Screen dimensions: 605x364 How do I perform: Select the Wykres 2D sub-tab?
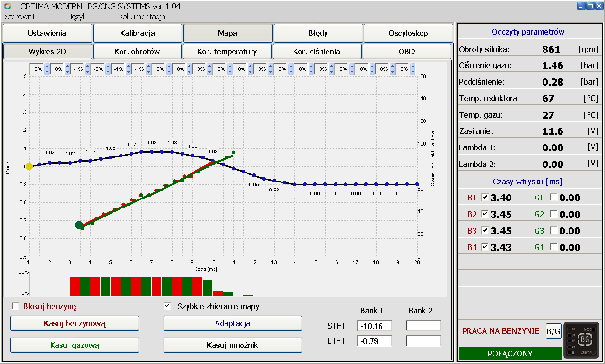click(x=47, y=52)
